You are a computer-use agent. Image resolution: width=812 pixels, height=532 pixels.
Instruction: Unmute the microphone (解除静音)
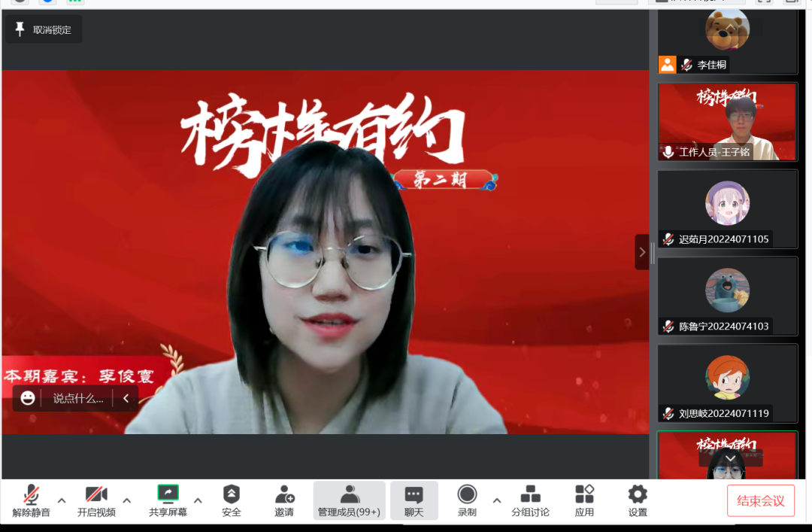[31, 500]
